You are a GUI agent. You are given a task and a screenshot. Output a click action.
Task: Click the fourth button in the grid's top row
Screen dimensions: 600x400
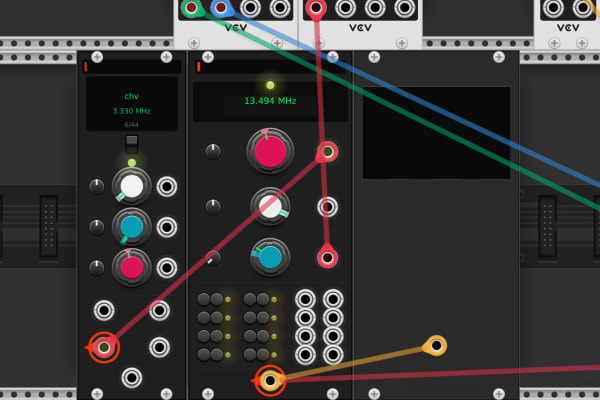[263, 299]
